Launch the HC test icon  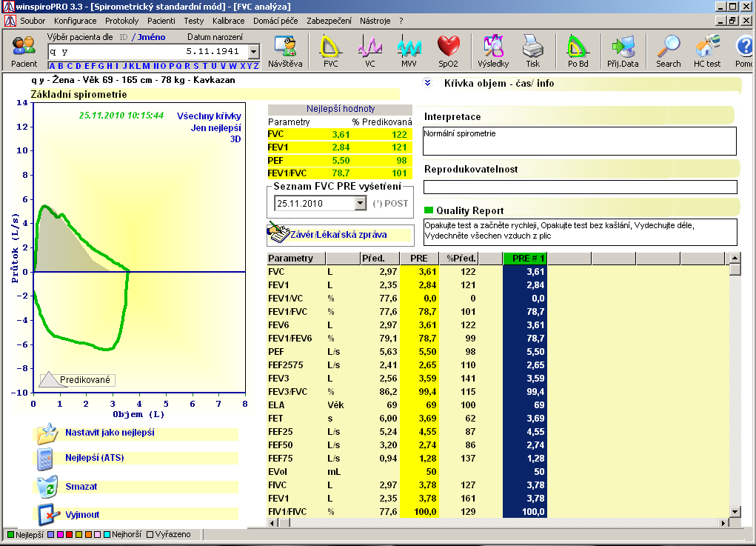tap(707, 47)
